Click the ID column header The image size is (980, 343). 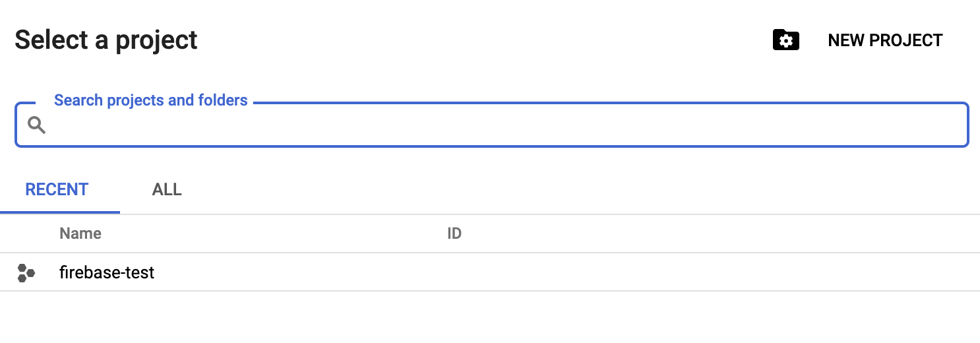tap(454, 234)
